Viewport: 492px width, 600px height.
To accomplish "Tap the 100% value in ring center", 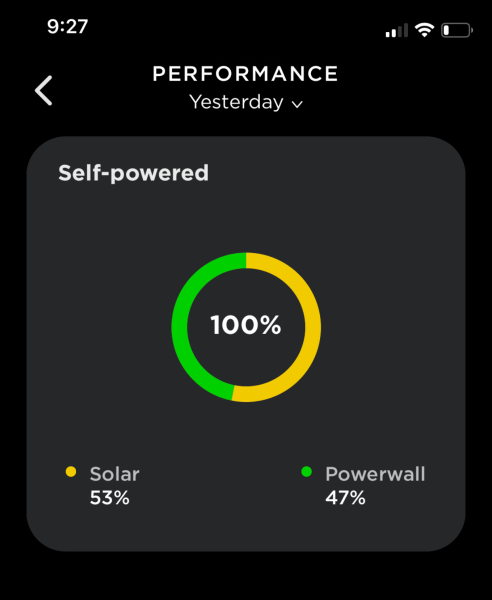I will pos(246,325).
